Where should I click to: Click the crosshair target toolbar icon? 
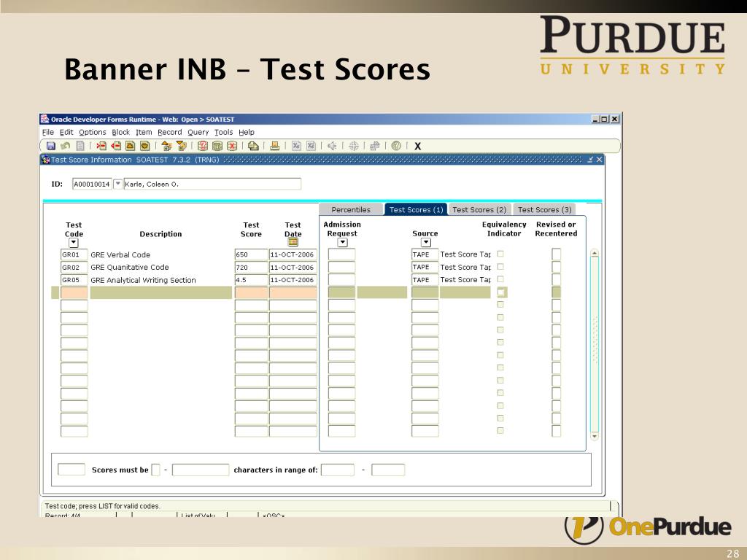(354, 146)
